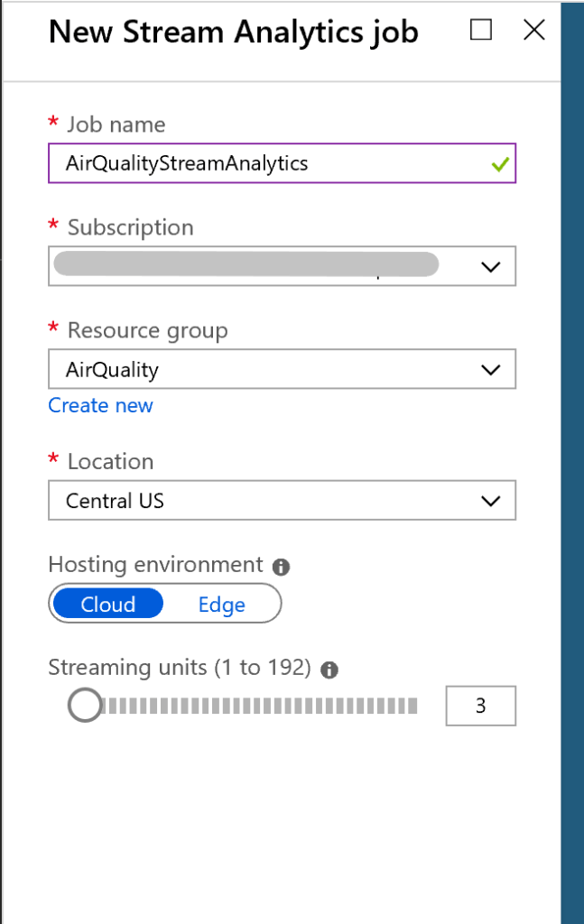The height and width of the screenshot is (924, 584).
Task: Open the Subscription dropdown
Action: click(x=490, y=266)
